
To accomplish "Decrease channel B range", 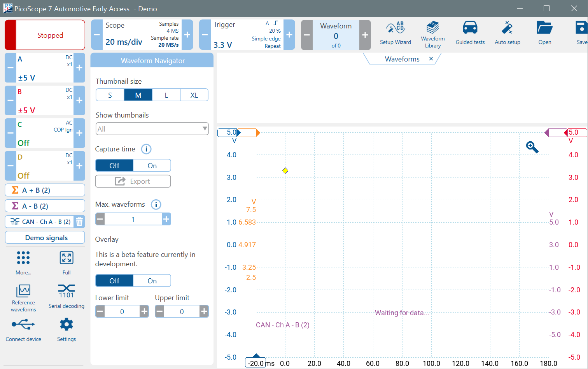I will coord(10,100).
